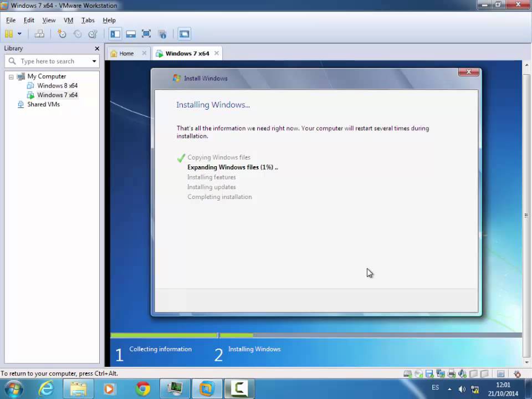Open Windows Explorer from taskbar
The height and width of the screenshot is (399, 532).
click(78, 389)
